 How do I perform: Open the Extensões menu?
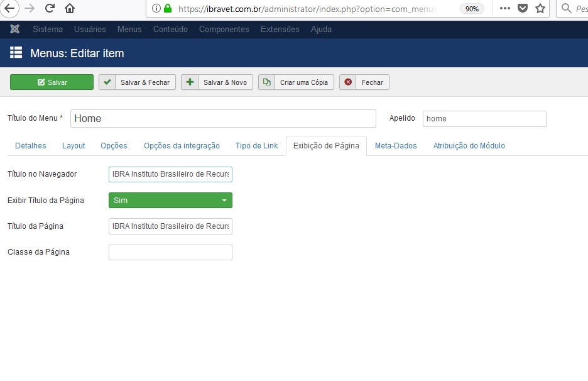click(280, 29)
